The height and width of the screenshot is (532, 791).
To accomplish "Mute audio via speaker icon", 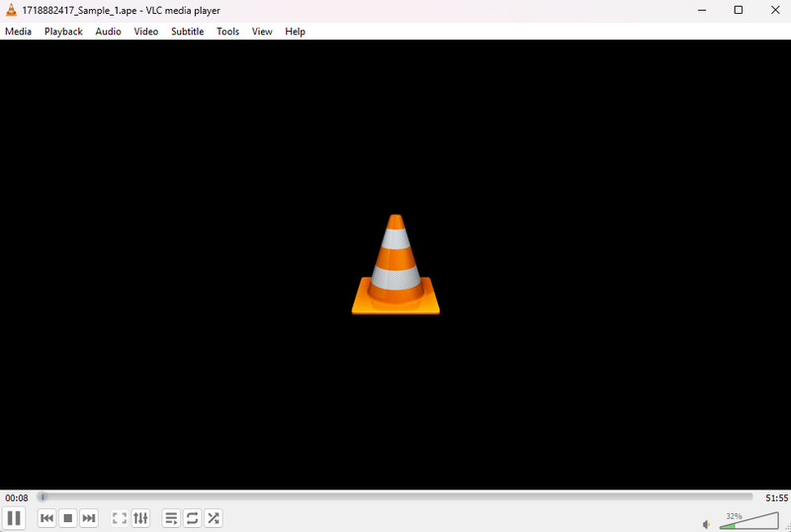I will [x=706, y=524].
